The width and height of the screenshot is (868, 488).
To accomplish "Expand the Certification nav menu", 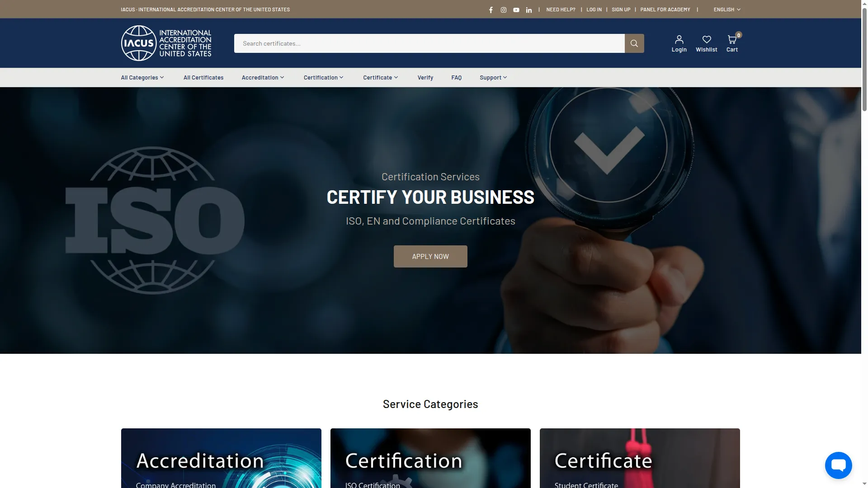I will [x=324, y=78].
